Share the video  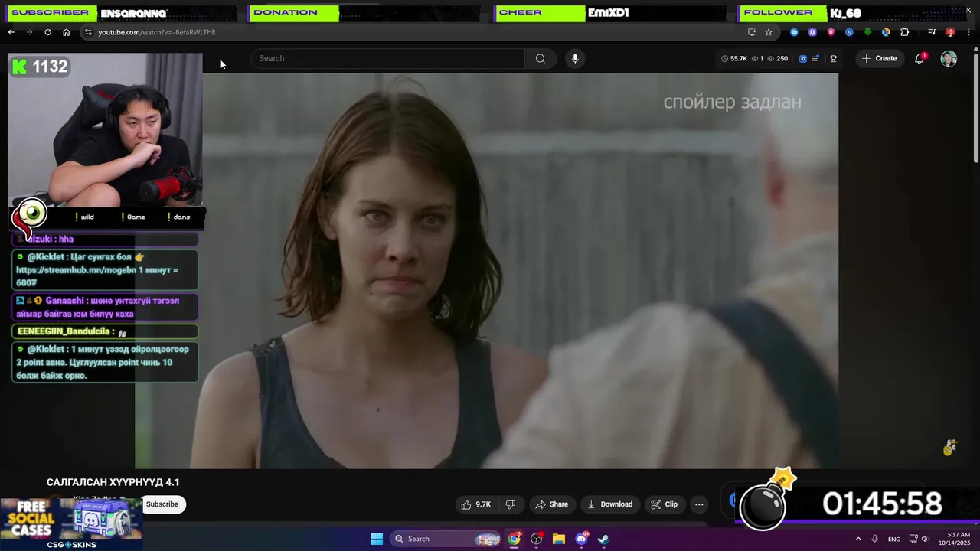[x=552, y=504]
